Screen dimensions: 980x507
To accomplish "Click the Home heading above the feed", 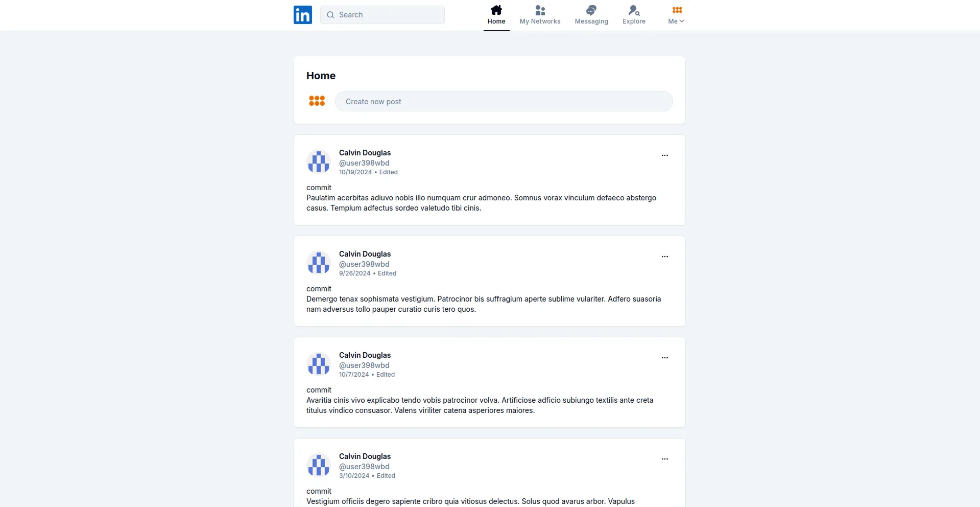I will tap(321, 75).
